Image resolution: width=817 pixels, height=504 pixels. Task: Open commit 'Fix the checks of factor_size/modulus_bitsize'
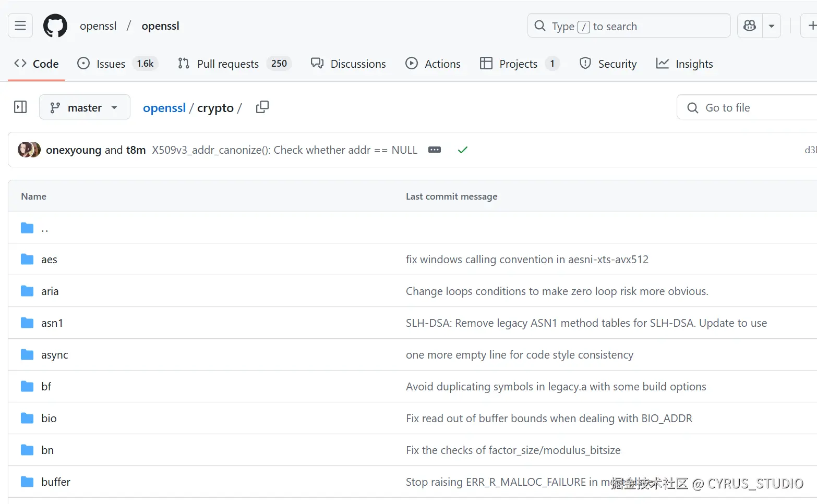[513, 450]
